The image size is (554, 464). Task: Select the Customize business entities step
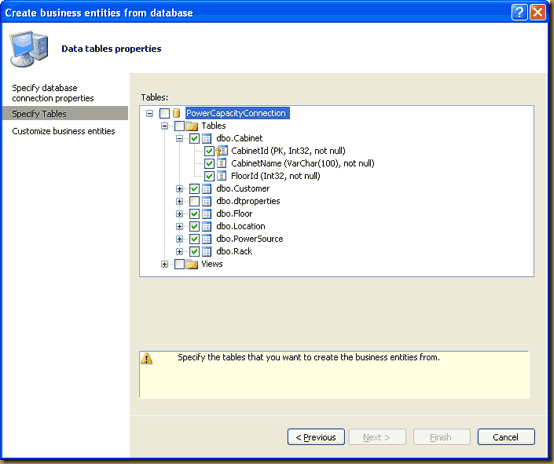click(63, 131)
